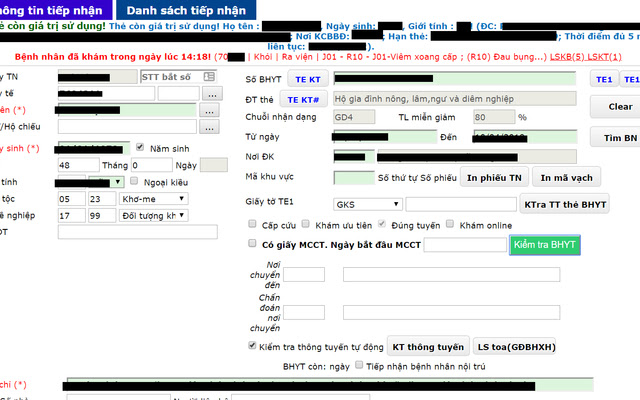Screen dimensions: 640x400
Task: Tick the Ngoại kiều checkbox
Action: [x=134, y=181]
